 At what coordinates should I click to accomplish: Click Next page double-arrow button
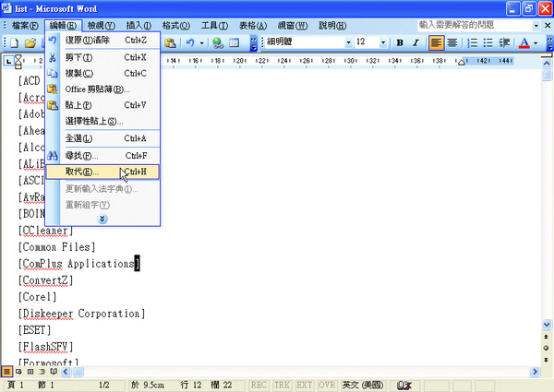pyautogui.click(x=547, y=360)
